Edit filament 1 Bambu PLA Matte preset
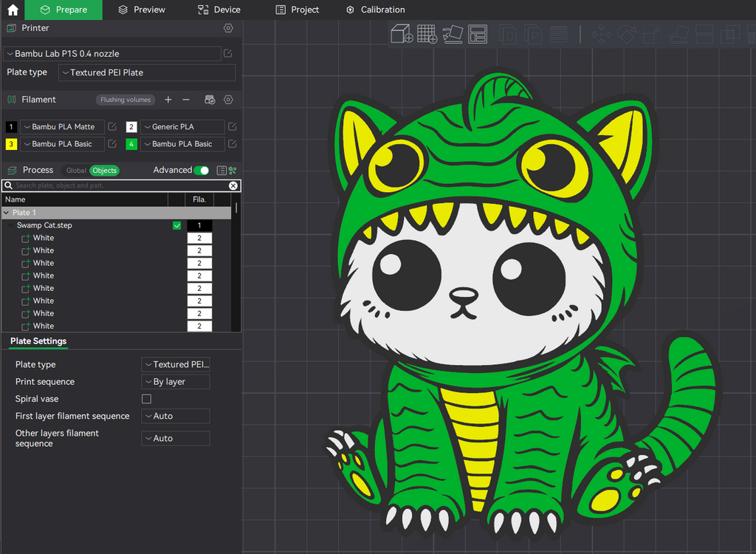This screenshot has height=554, width=756. (112, 126)
